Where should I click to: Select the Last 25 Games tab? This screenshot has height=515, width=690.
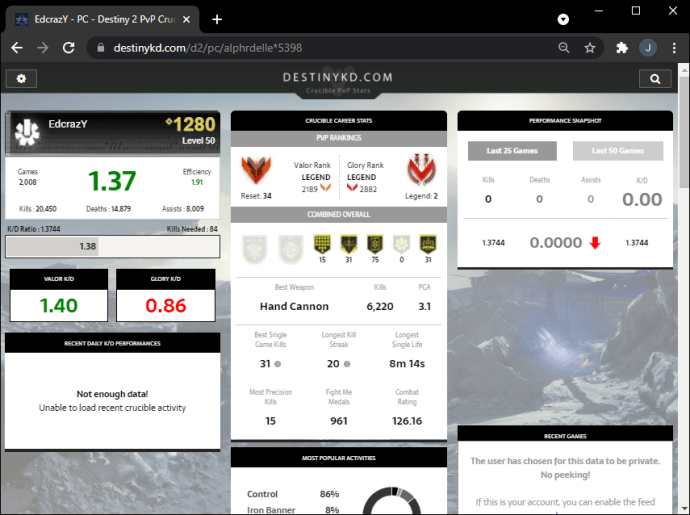[x=512, y=151]
